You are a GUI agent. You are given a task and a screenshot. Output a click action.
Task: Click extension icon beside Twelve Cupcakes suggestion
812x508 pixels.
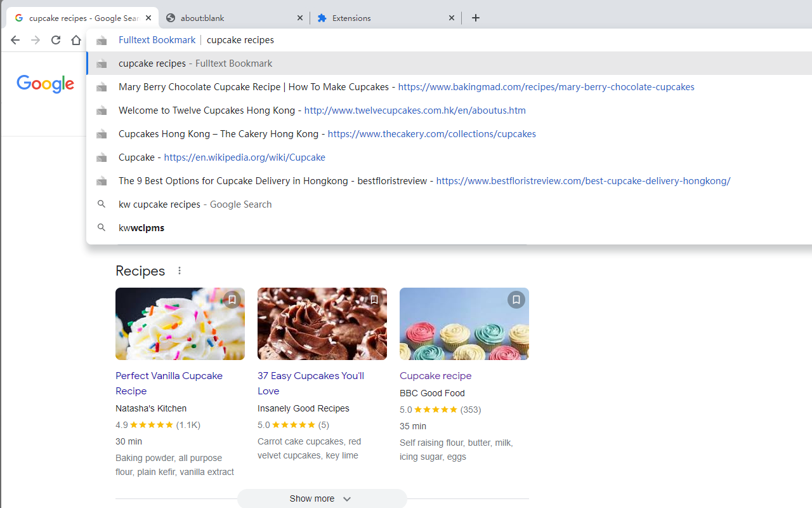[101, 110]
